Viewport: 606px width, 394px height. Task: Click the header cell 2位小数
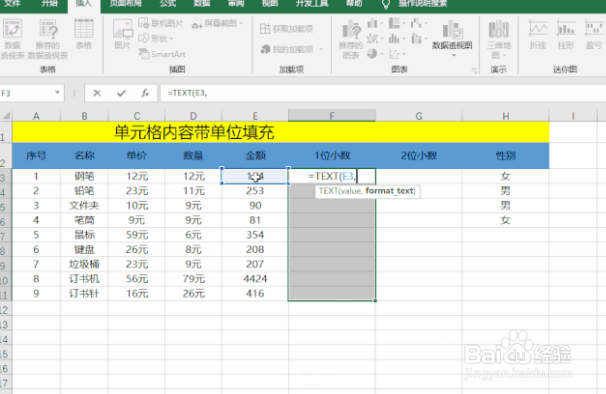[419, 155]
